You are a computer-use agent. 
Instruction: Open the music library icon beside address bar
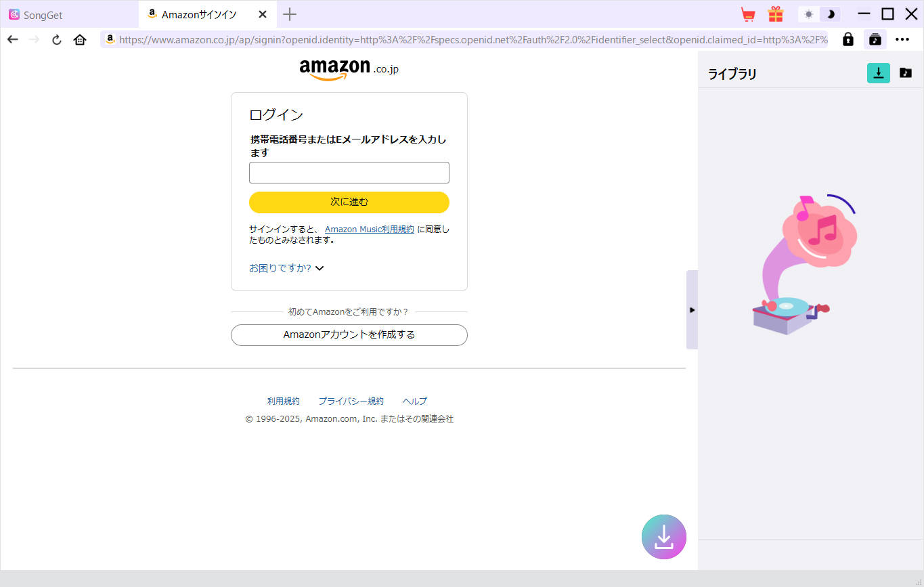[x=875, y=39]
